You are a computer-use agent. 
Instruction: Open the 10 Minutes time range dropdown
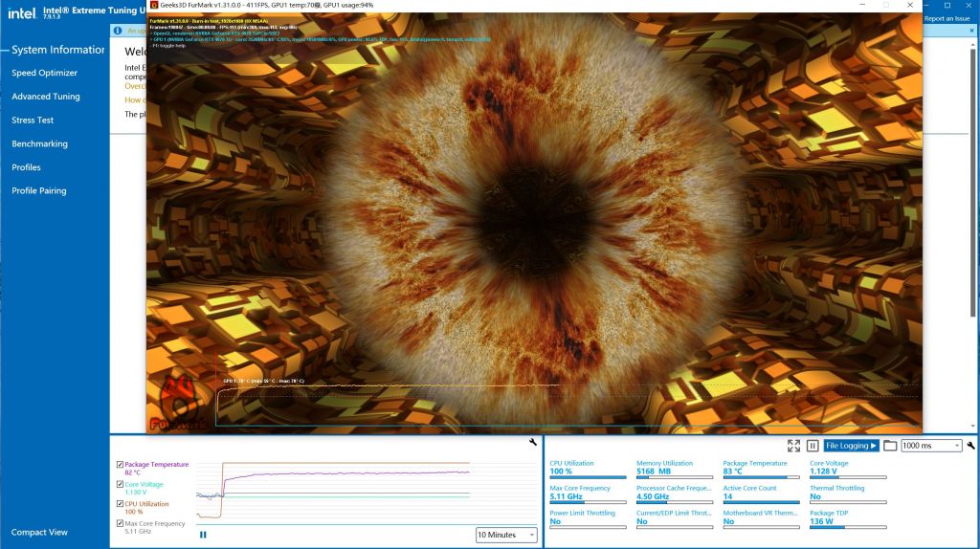[x=506, y=535]
